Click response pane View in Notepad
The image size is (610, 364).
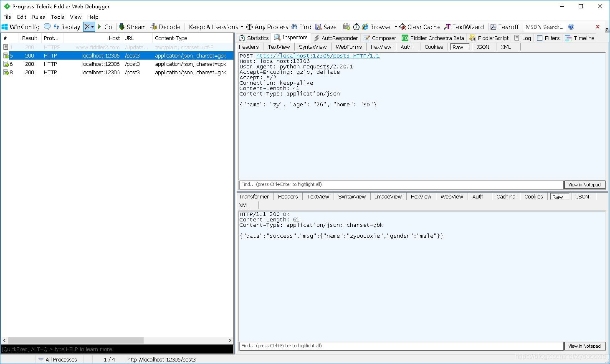[585, 346]
